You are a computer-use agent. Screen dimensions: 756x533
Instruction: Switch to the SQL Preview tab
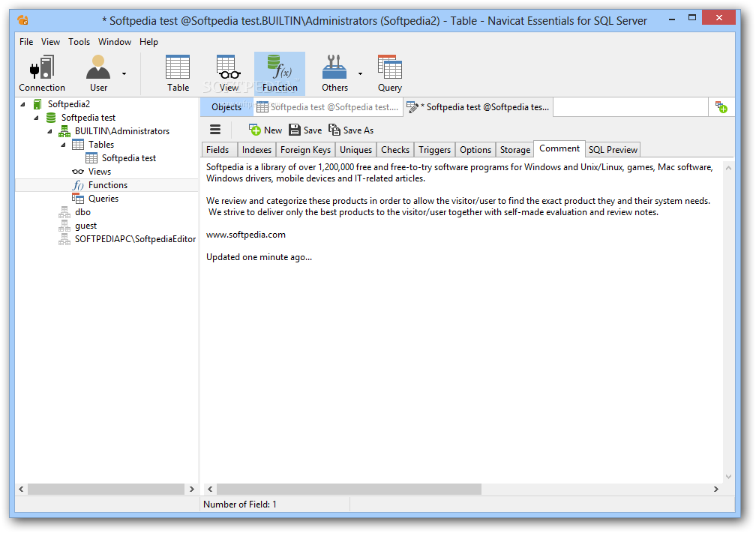(613, 150)
